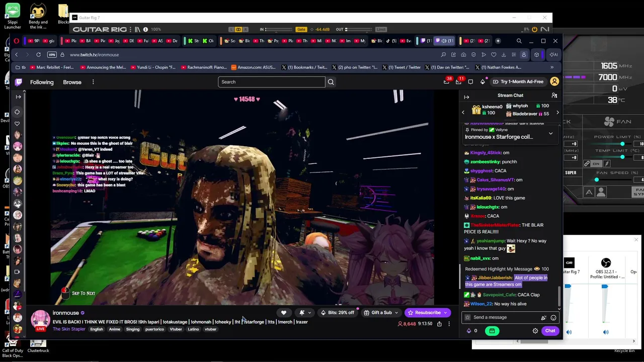Toggle Guitar Rig power button
This screenshot has width=644, height=362.
tap(534, 29)
